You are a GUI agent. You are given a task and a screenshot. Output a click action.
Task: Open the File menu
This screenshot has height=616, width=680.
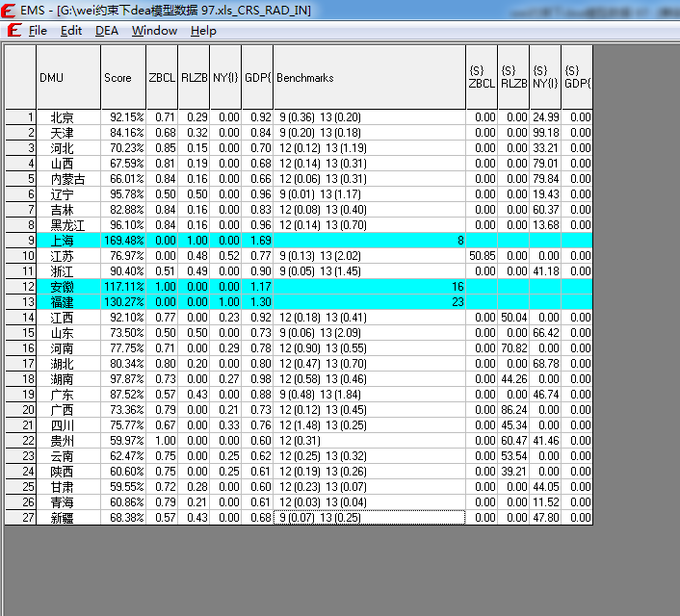click(38, 31)
